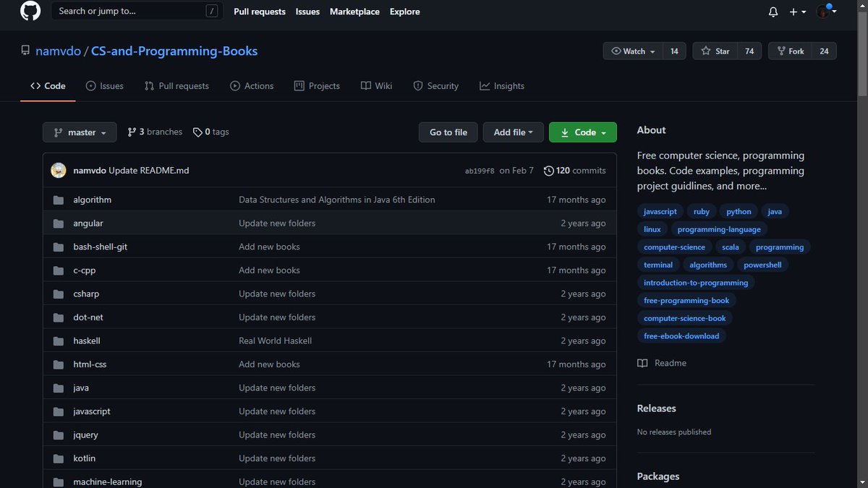Open Issues in the top navigation bar
This screenshot has height=488, width=868.
click(307, 12)
